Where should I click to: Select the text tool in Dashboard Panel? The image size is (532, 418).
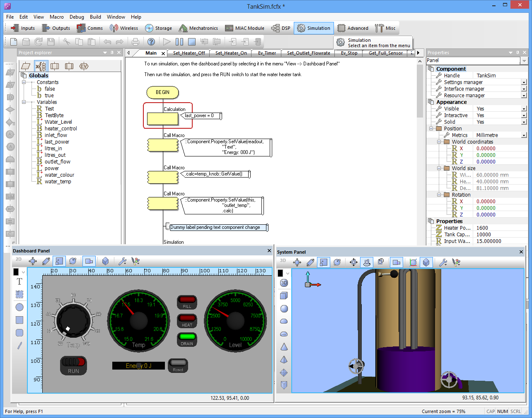click(19, 281)
